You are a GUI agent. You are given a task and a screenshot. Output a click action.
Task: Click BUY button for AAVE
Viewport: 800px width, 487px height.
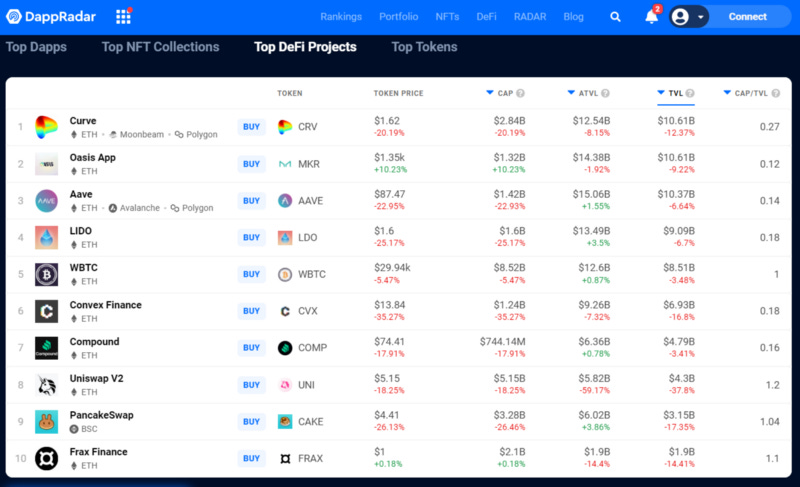click(x=252, y=201)
